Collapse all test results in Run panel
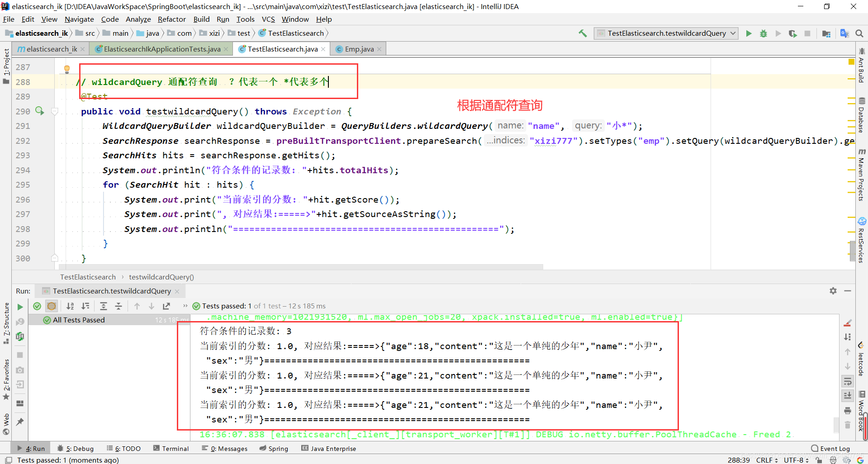This screenshot has height=464, width=868. coord(119,306)
